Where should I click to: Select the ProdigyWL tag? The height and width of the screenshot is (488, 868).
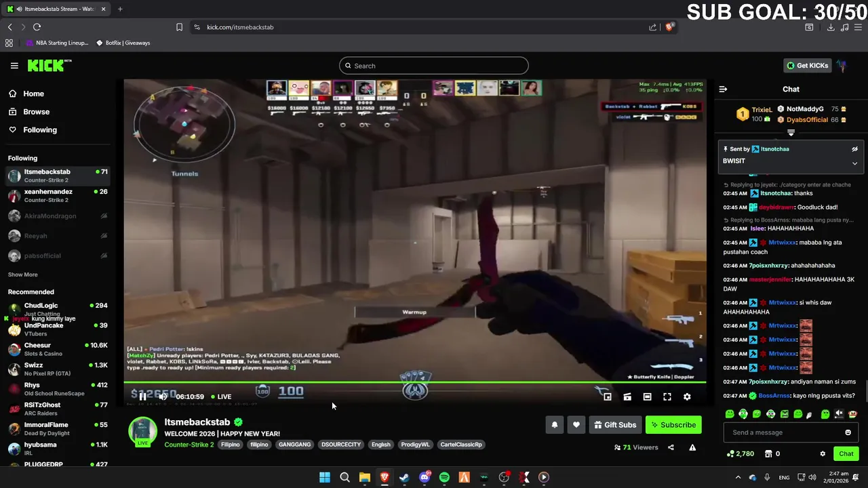coord(415,445)
